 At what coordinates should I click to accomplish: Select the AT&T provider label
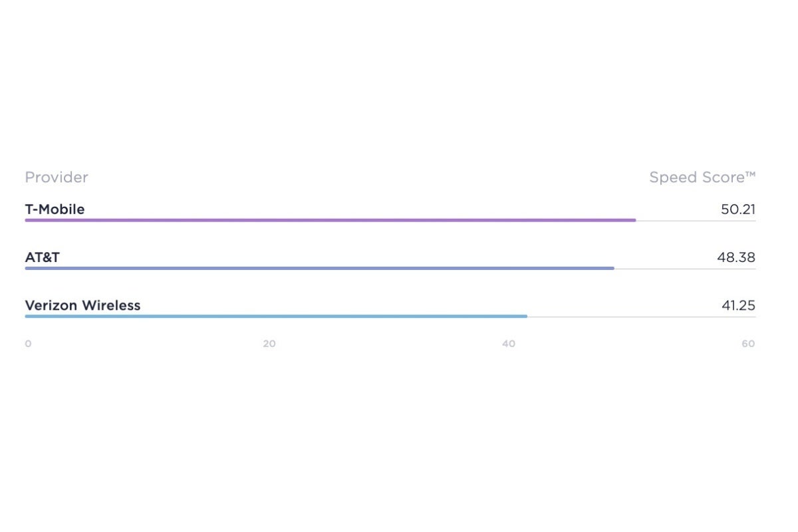42,257
